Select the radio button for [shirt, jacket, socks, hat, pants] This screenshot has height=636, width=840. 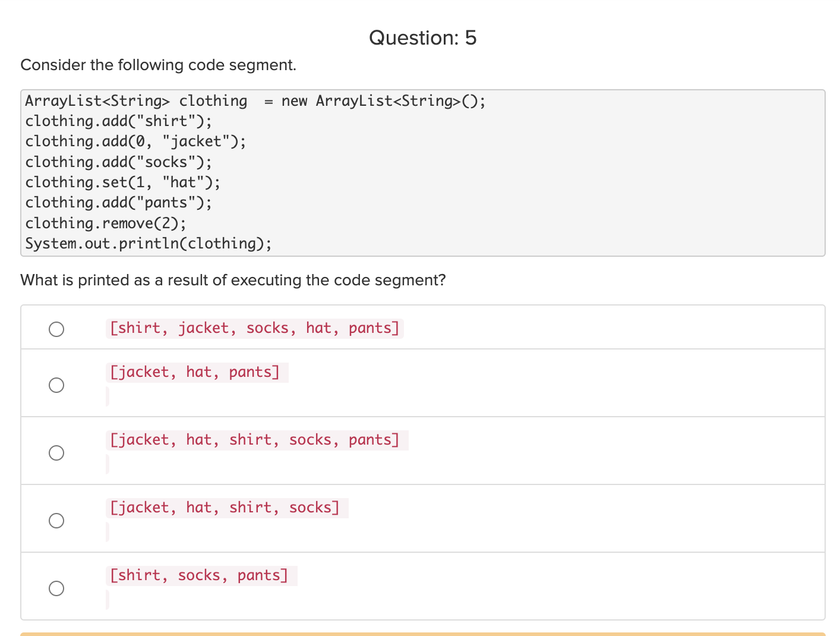coord(56,328)
